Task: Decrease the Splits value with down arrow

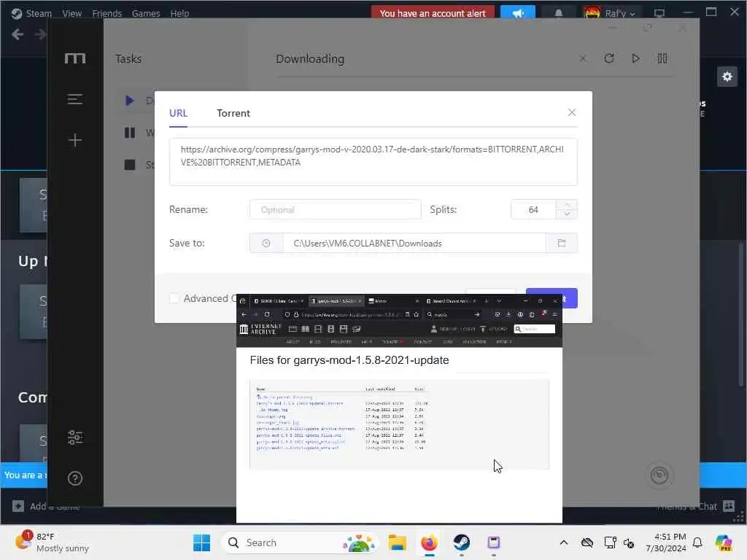Action: [567, 214]
